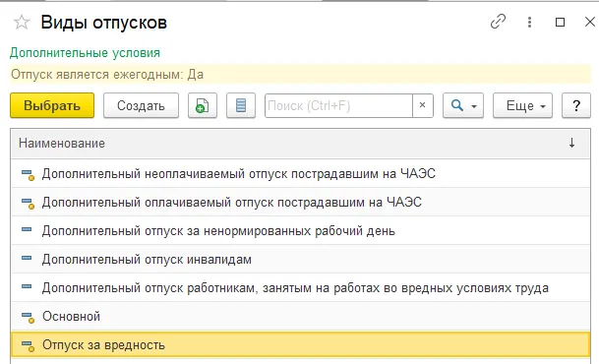Image resolution: width=599 pixels, height=364 pixels.
Task: Click icon beside Дополнительный оплачиваемый отпуск row
Action: [x=28, y=204]
